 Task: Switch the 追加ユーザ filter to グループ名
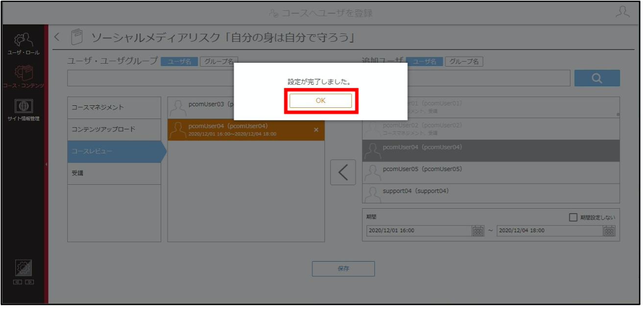point(464,61)
